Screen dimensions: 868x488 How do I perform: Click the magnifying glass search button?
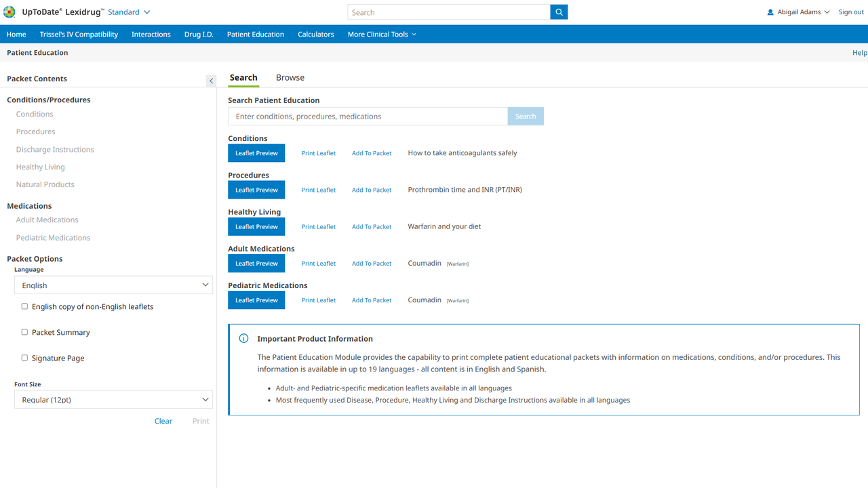point(559,12)
